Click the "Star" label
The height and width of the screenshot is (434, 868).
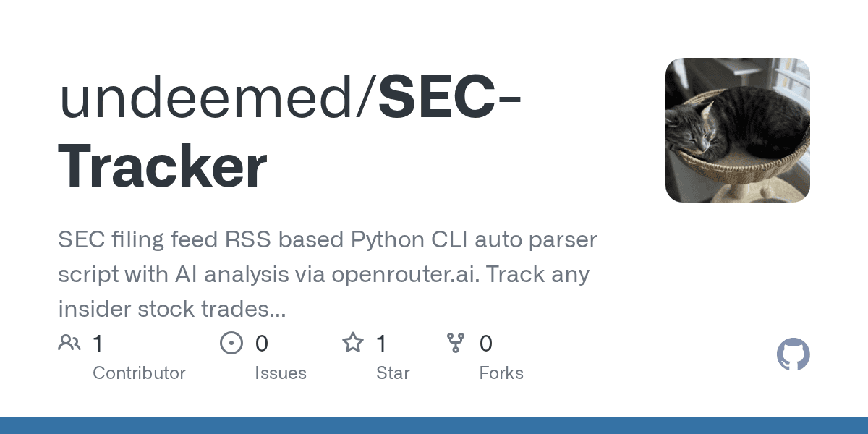point(393,373)
